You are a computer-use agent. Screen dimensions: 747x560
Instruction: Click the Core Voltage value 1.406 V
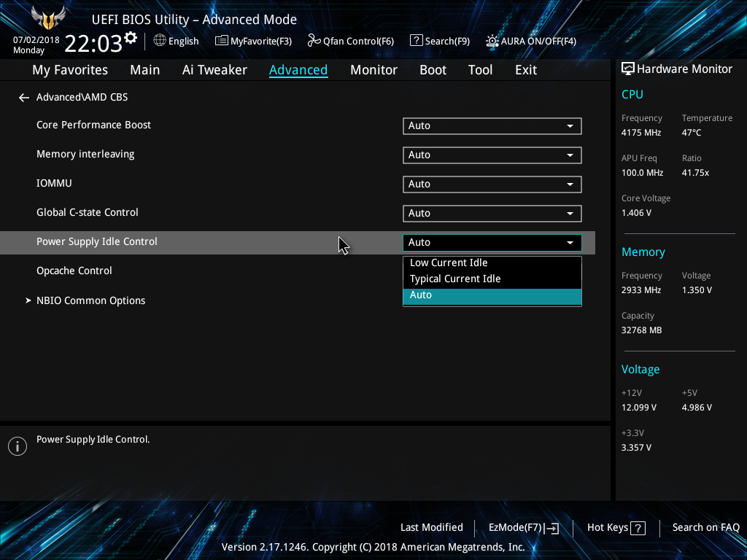point(636,213)
